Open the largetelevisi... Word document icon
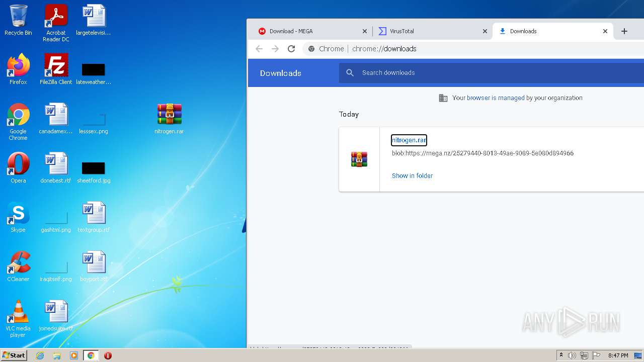 [94, 20]
